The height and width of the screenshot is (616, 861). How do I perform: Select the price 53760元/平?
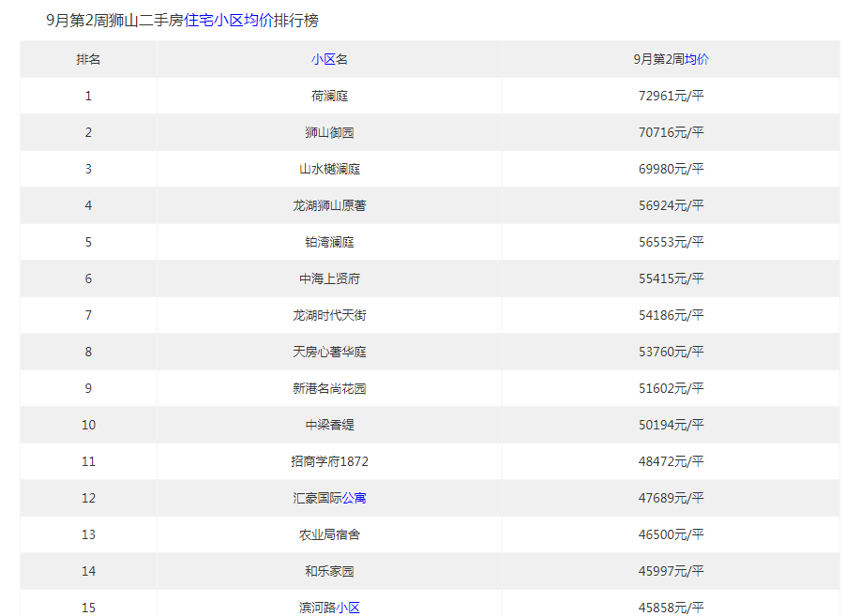tap(671, 352)
